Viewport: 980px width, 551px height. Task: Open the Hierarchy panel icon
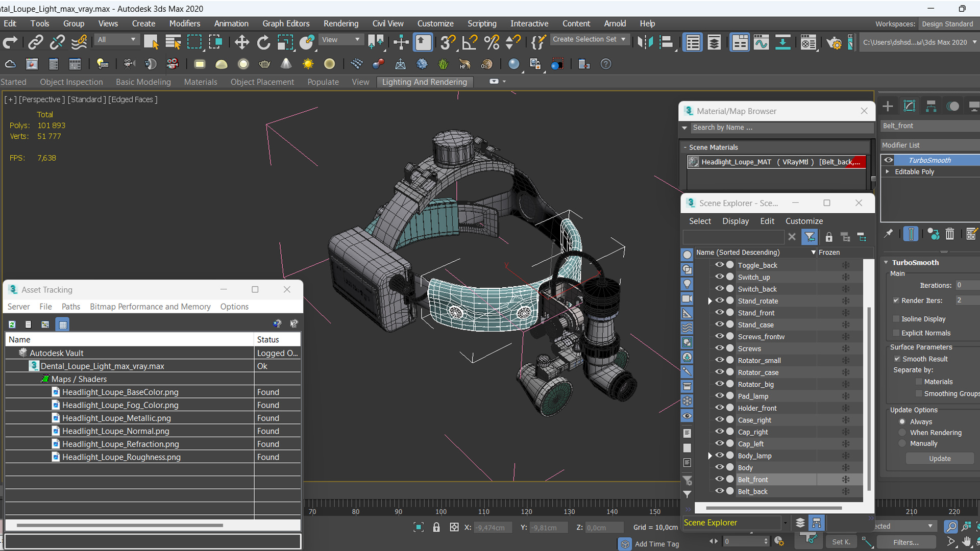[931, 106]
